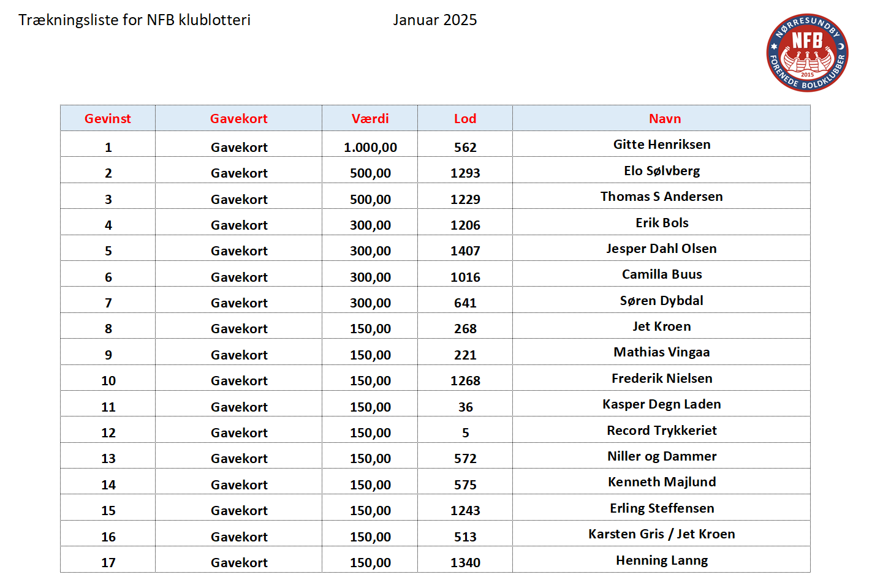Click lot number 1407

coord(465,251)
